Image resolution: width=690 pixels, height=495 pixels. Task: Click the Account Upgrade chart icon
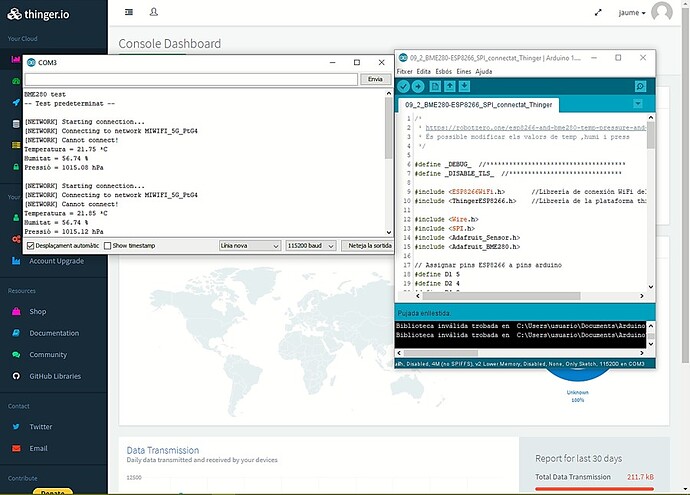click(16, 261)
